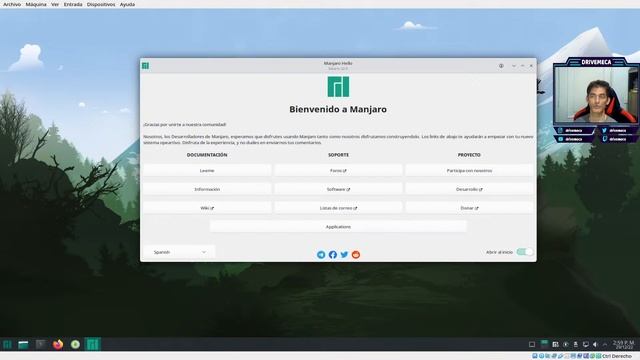This screenshot has width=640, height=360.
Task: Open the Telegram social link icon
Action: point(321,254)
